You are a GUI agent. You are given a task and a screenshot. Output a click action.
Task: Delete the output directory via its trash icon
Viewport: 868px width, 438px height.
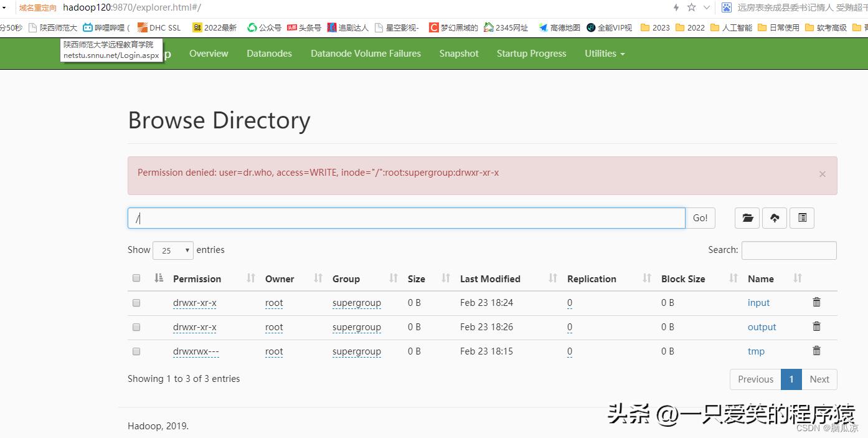(x=816, y=326)
